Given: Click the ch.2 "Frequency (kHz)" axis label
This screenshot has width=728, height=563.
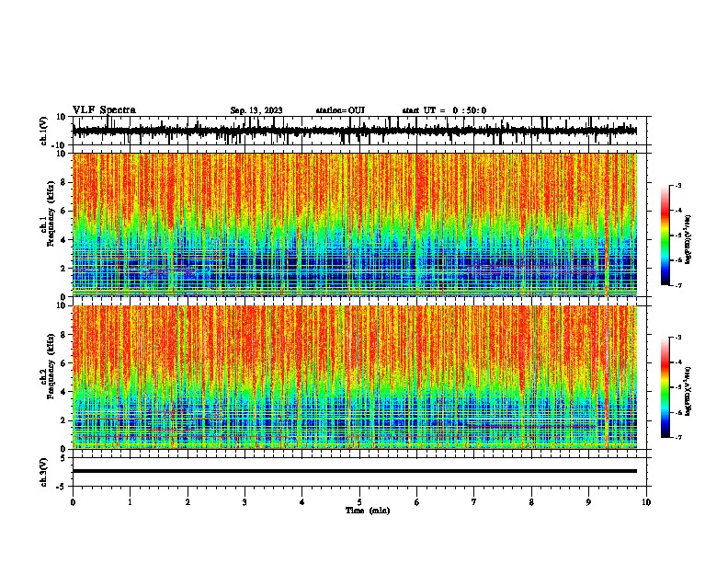Looking at the screenshot, I should click(51, 366).
